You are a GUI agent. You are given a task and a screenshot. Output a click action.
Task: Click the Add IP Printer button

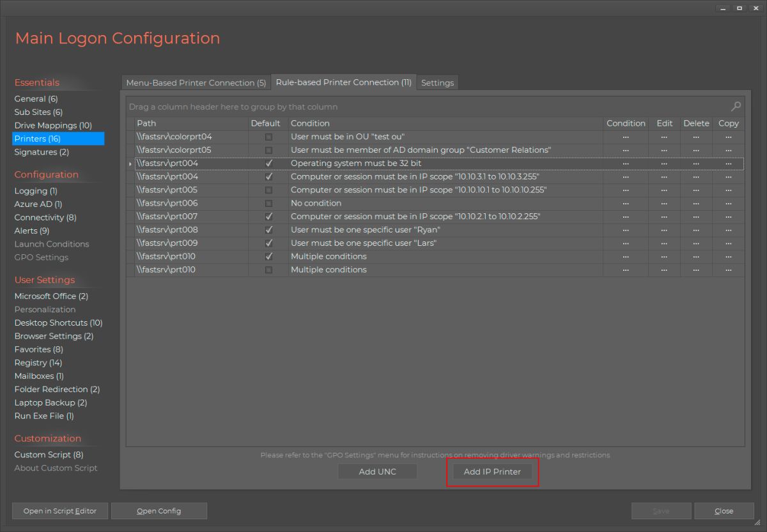click(x=492, y=472)
